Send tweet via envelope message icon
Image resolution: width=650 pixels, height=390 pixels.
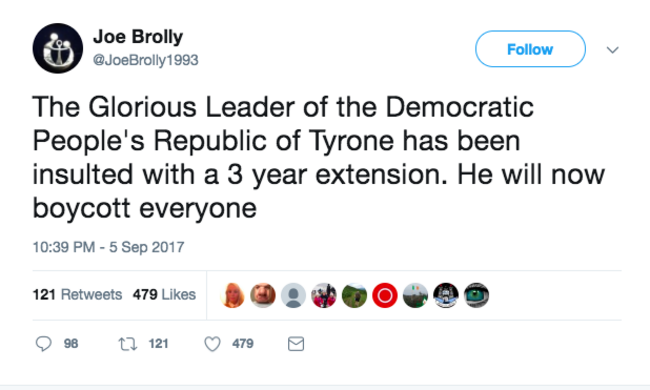[296, 344]
